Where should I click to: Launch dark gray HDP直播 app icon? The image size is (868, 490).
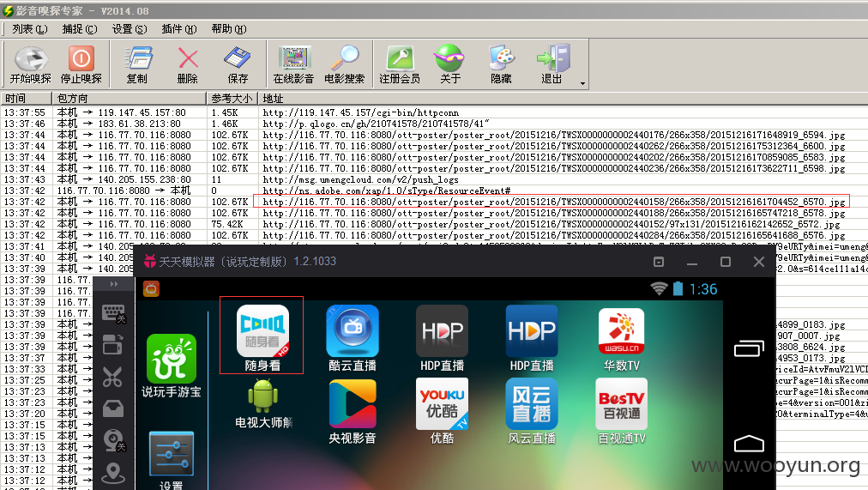pyautogui.click(x=442, y=338)
